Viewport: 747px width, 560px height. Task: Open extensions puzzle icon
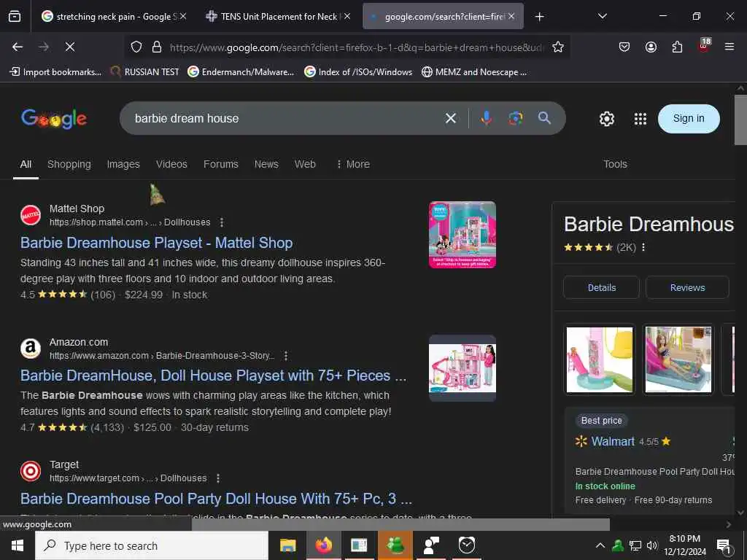coord(677,47)
